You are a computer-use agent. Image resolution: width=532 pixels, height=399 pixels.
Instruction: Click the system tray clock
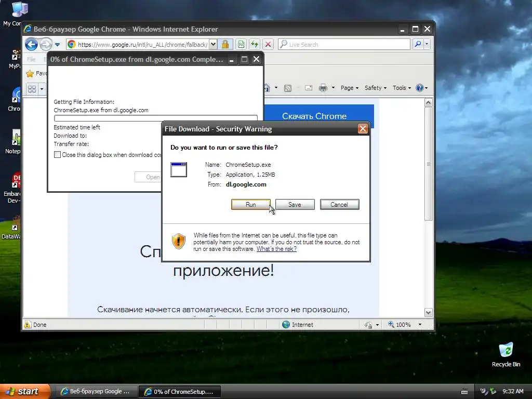[513, 391]
